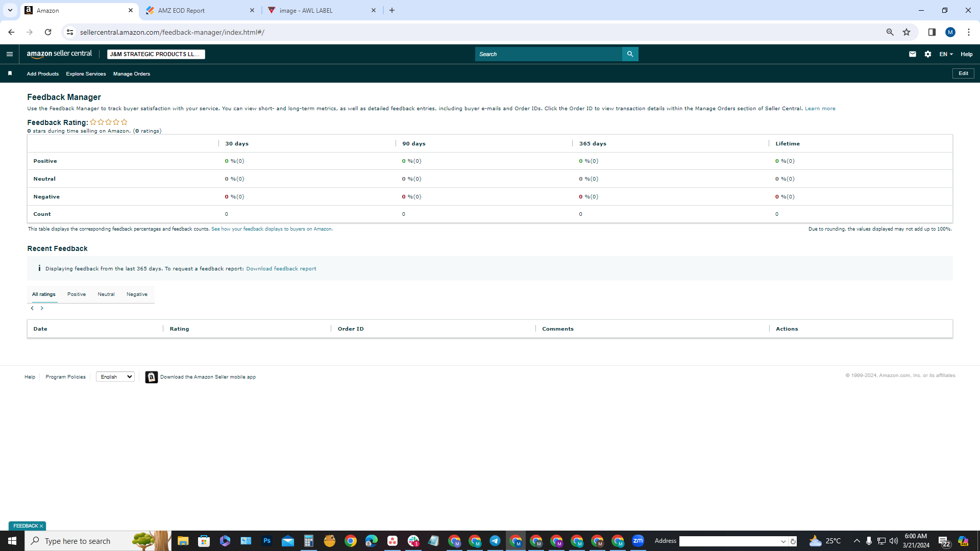Open Zoom from the taskbar

(638, 541)
